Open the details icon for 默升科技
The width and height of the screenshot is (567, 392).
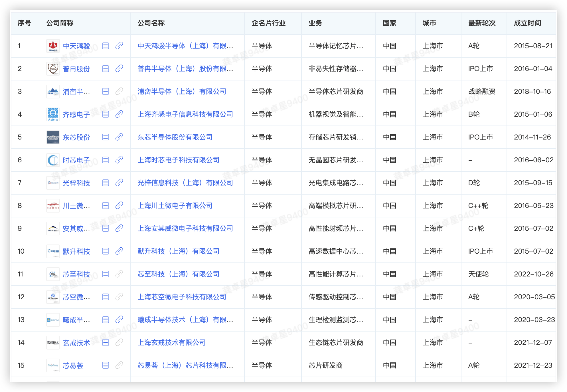click(106, 251)
